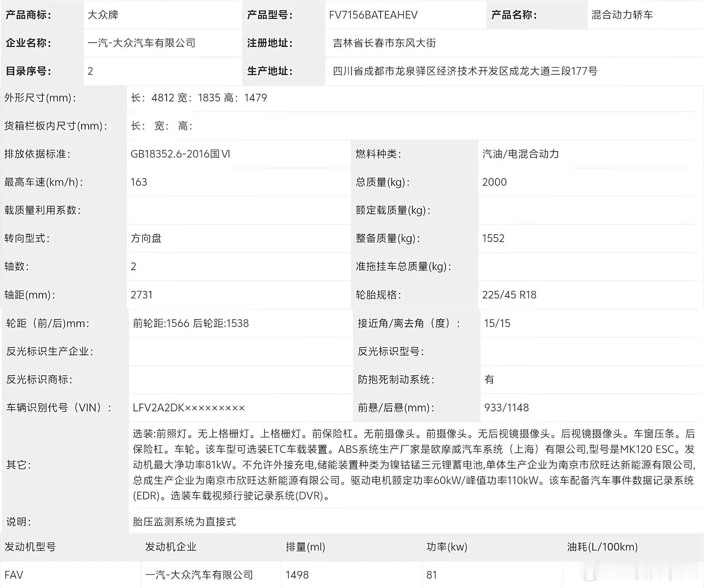Image resolution: width=704 pixels, height=588 pixels.
Task: Select the 产品商标 label cell
Action: pos(42,15)
